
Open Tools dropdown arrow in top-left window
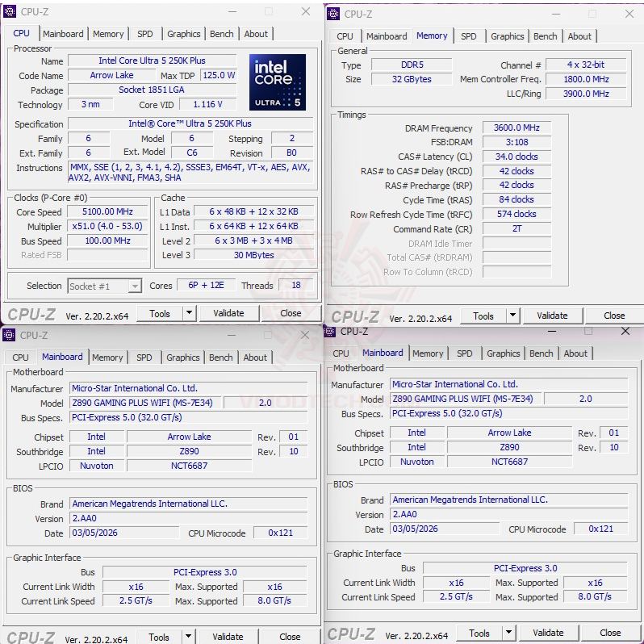click(x=189, y=313)
